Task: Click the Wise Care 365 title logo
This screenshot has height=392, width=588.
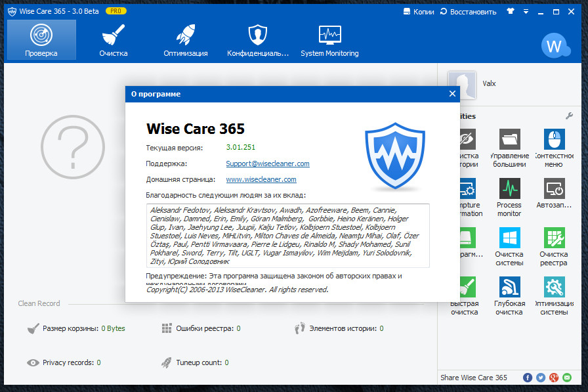Action: tap(12, 12)
